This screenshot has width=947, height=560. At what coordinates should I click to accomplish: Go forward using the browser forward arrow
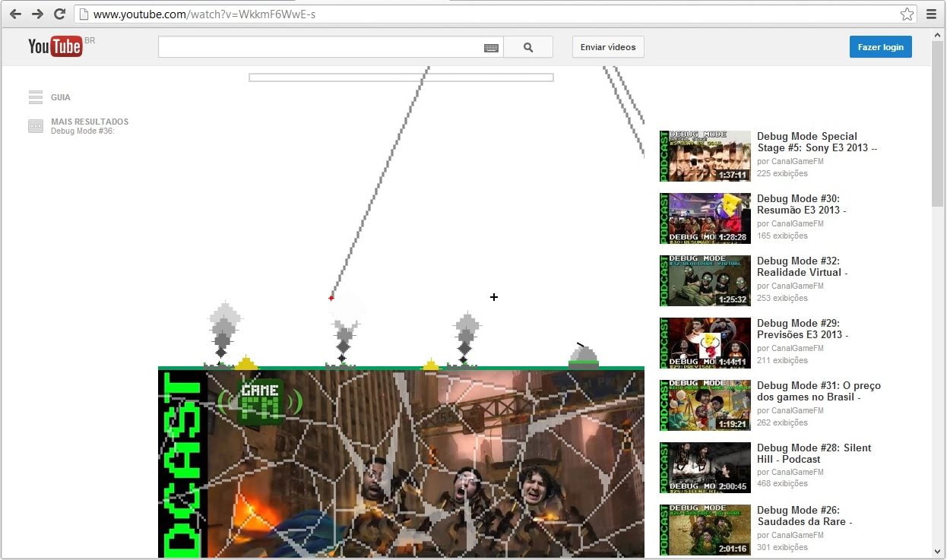click(37, 14)
